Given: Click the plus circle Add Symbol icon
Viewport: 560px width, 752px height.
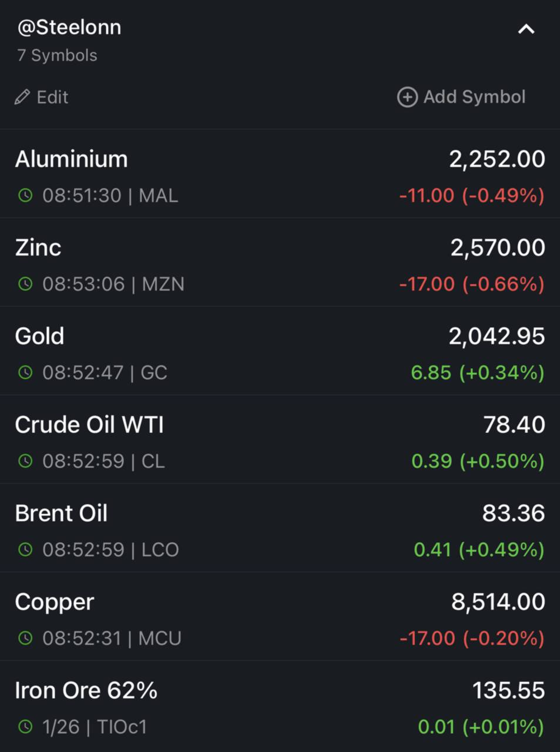Looking at the screenshot, I should pos(407,97).
